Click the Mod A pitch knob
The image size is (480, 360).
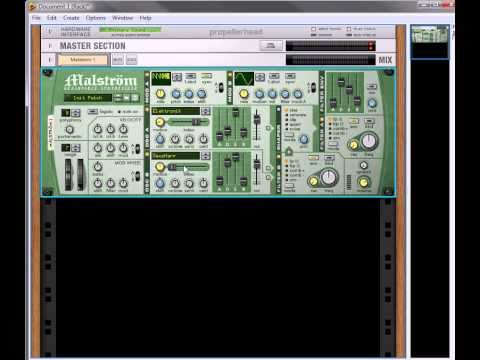click(176, 94)
